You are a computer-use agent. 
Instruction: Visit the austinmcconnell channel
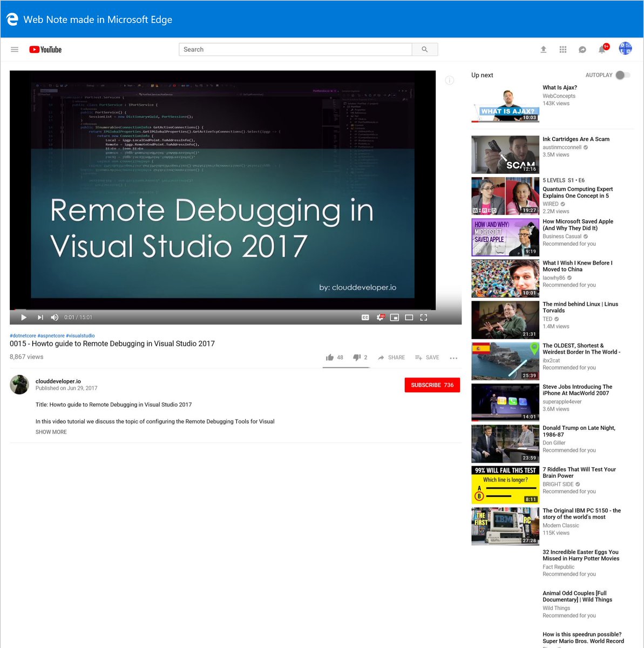click(562, 147)
